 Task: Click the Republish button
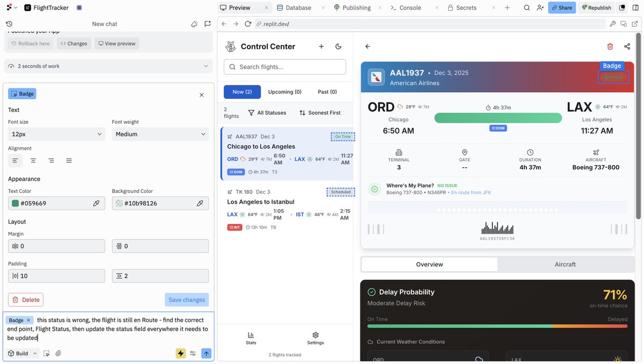596,8
